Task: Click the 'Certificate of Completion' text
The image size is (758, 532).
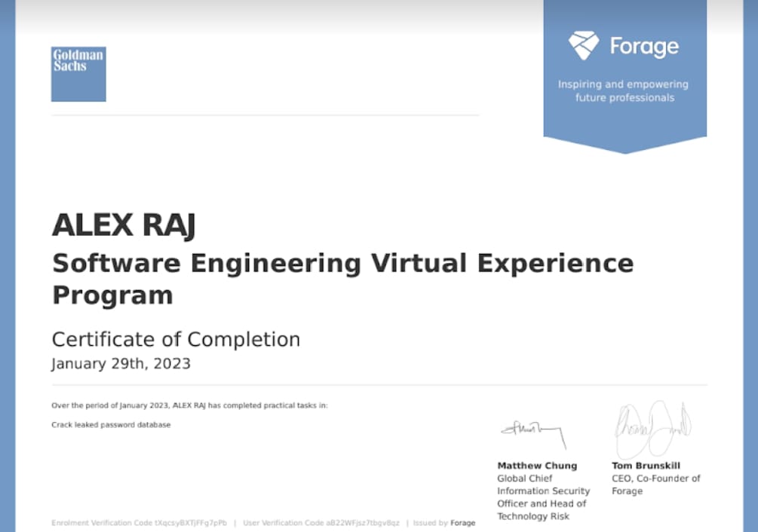Action: click(176, 339)
